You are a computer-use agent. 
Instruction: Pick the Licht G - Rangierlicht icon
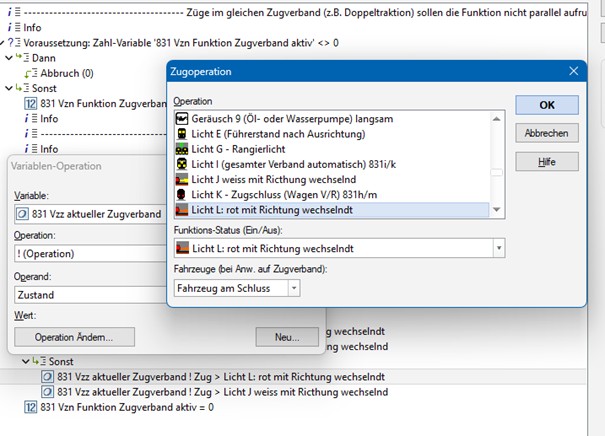coord(182,149)
